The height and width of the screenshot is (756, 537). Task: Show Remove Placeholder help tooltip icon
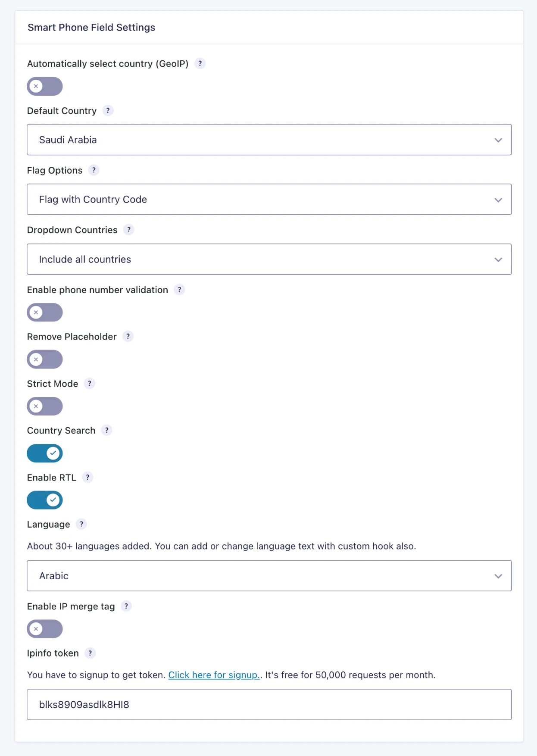(x=128, y=336)
